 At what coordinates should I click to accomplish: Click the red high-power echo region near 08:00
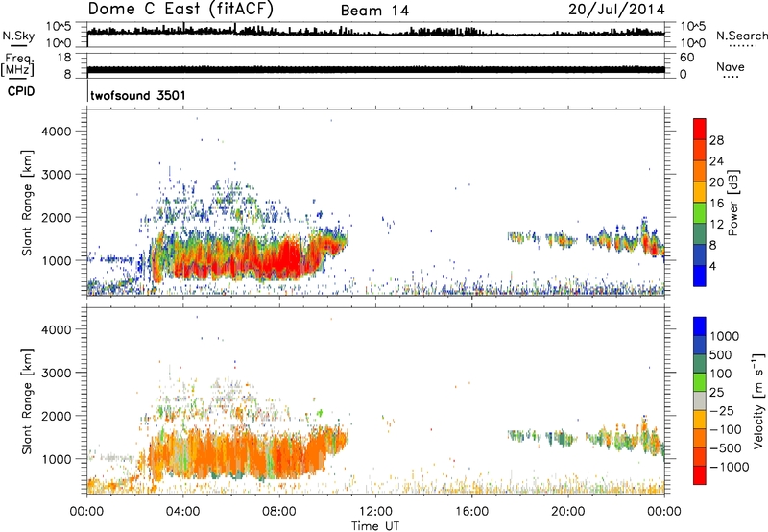pos(284,259)
